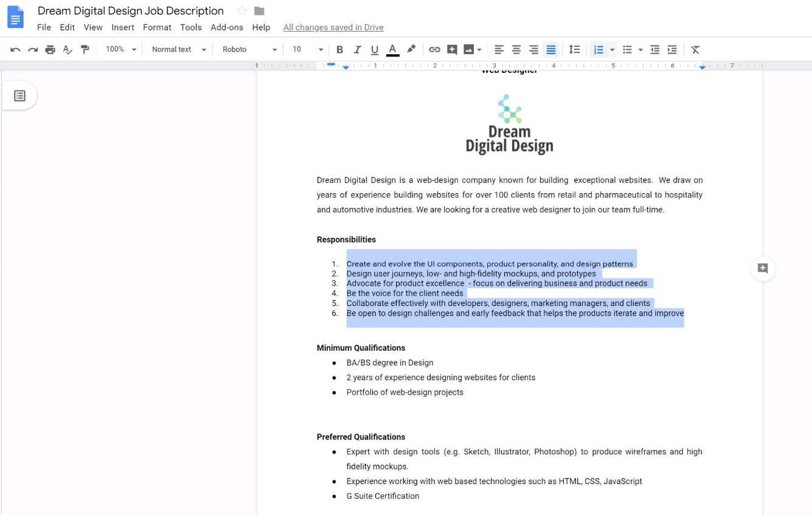Add a comment from the toolbar
812x515 pixels.
pyautogui.click(x=452, y=49)
